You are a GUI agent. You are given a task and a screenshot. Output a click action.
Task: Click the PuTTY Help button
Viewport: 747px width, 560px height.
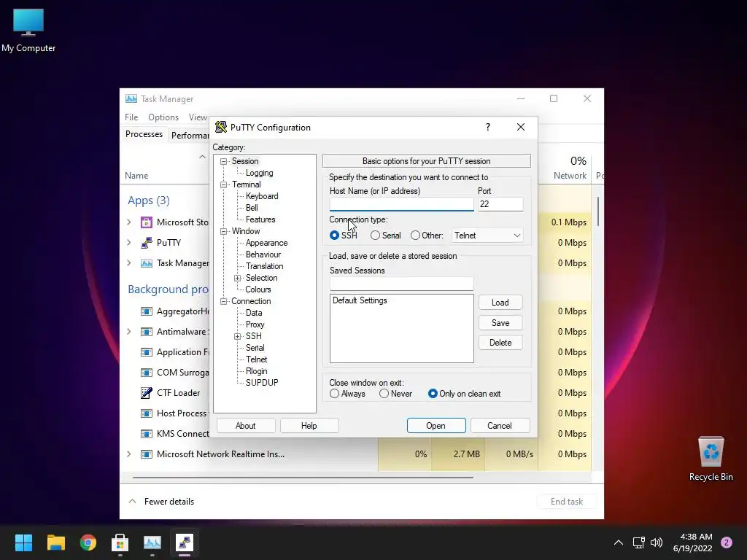pyautogui.click(x=309, y=426)
